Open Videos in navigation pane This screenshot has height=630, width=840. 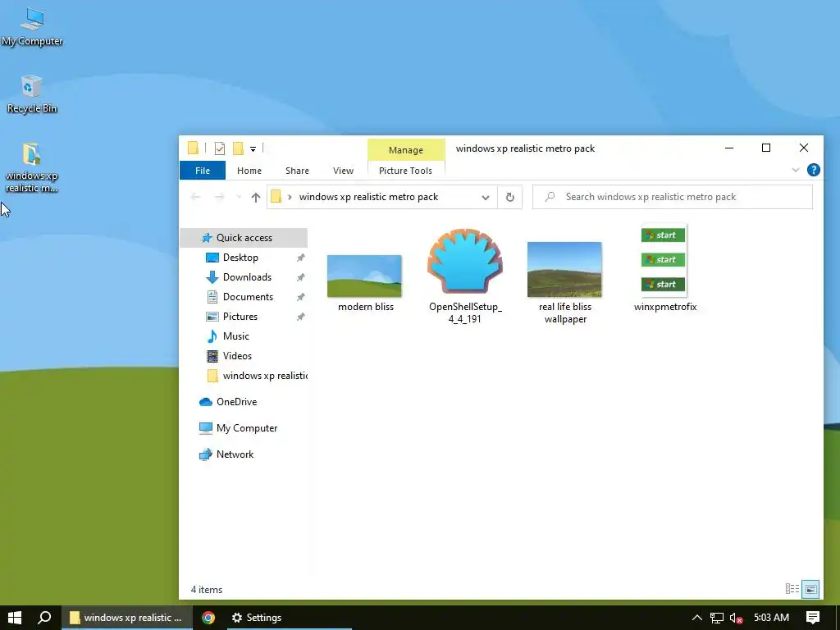pyautogui.click(x=237, y=356)
